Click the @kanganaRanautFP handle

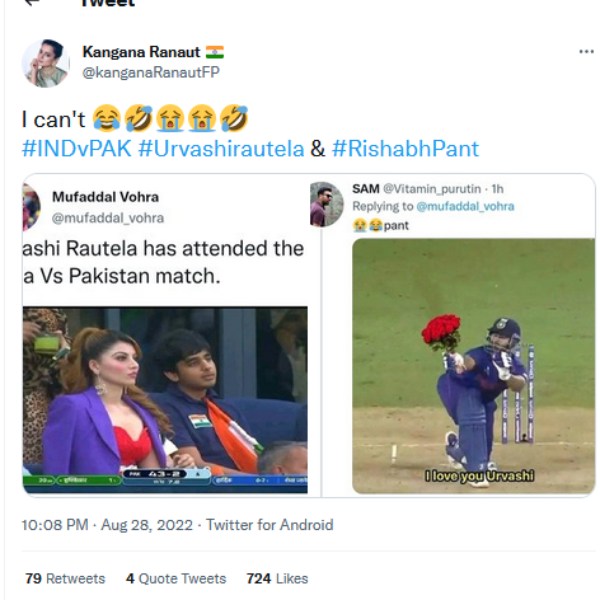150,72
